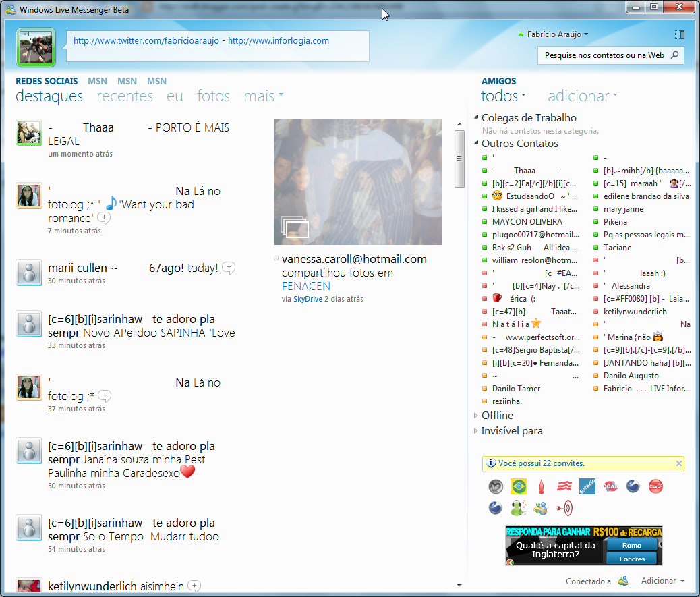
Task: Add comment on 'Want your bad romance' post
Action: (104, 218)
